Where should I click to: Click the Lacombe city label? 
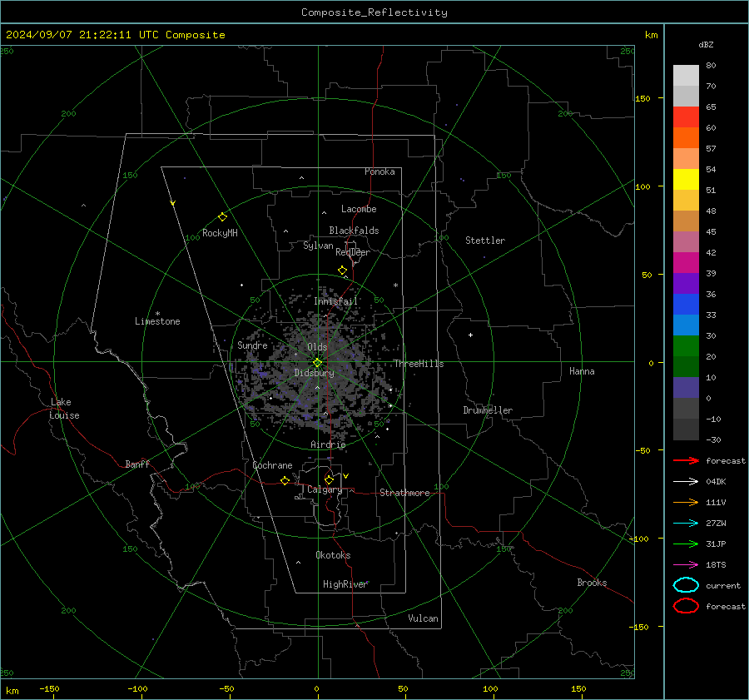359,209
